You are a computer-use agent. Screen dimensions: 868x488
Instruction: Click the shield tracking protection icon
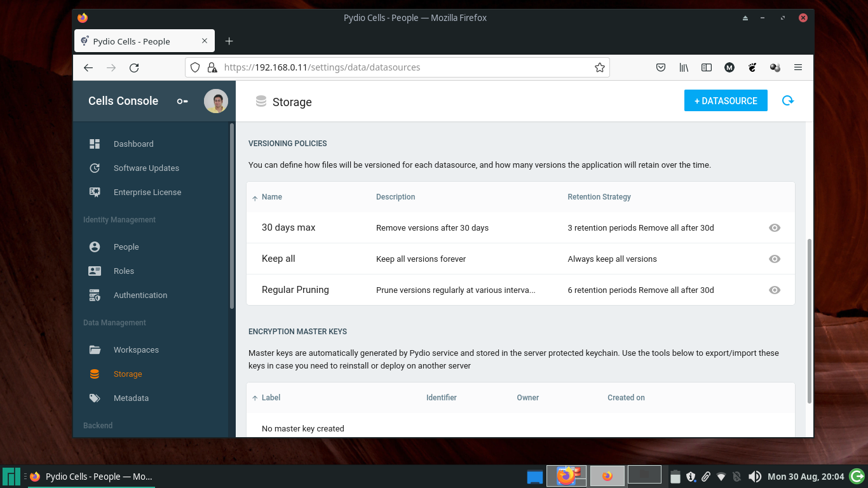(x=196, y=67)
